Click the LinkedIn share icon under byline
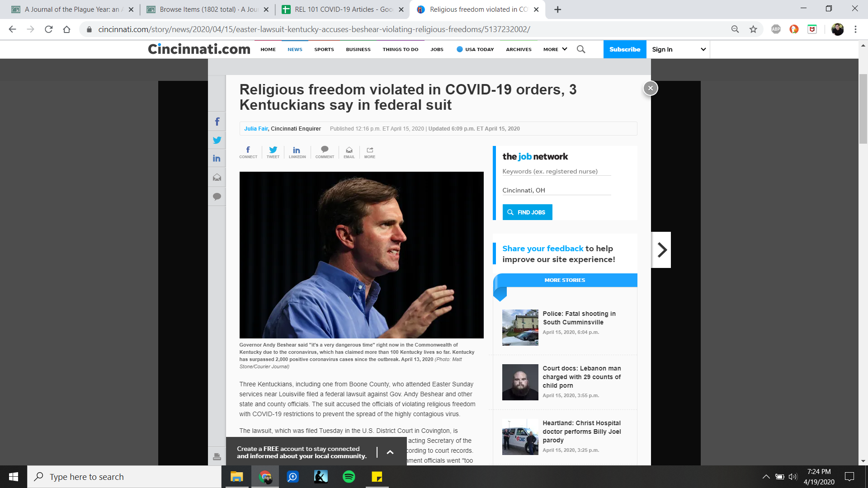868x488 pixels. 297,152
